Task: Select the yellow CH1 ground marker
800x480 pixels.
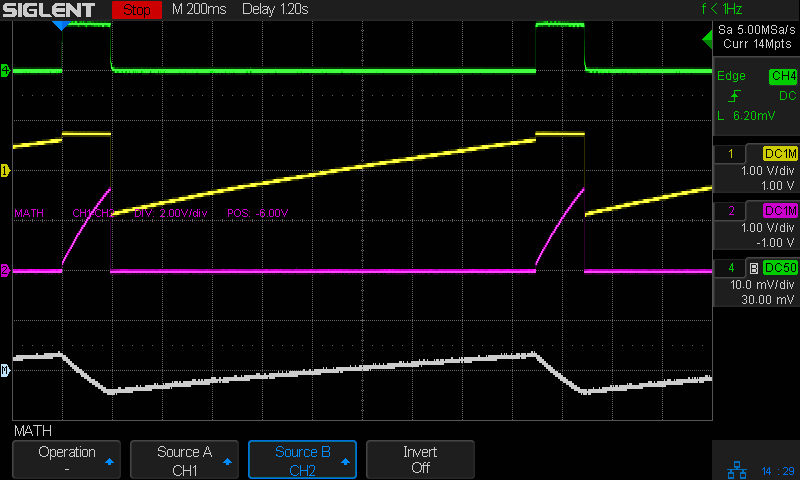Action: (5, 171)
